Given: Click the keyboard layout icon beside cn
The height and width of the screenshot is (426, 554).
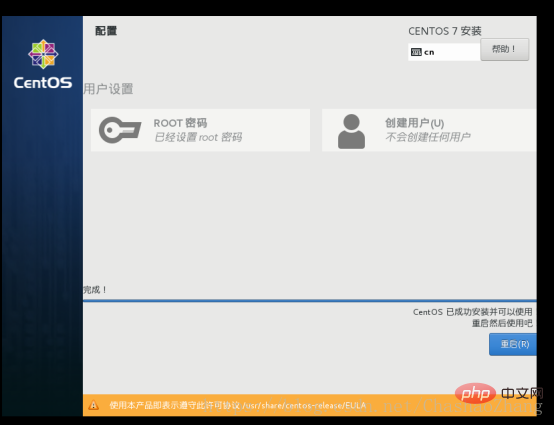Looking at the screenshot, I should (x=416, y=52).
